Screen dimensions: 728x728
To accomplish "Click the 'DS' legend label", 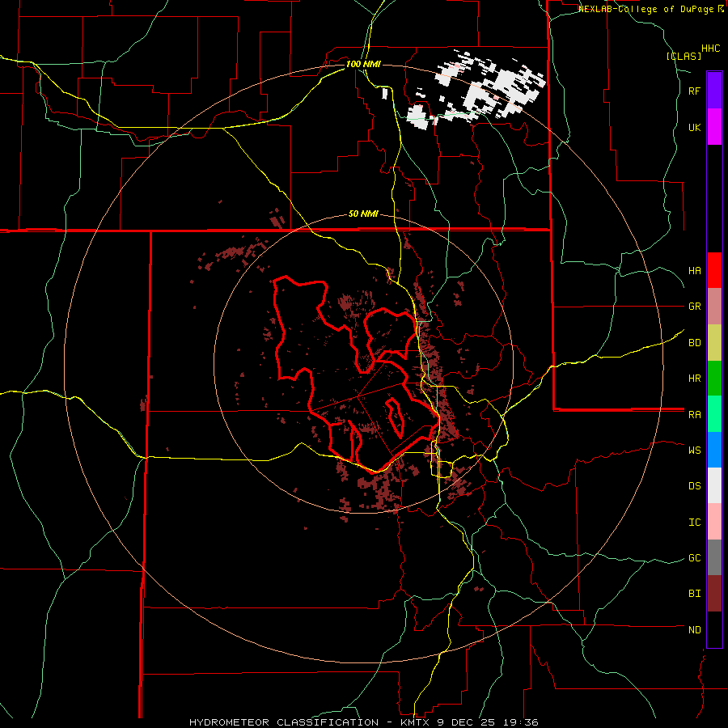I will coord(695,485).
